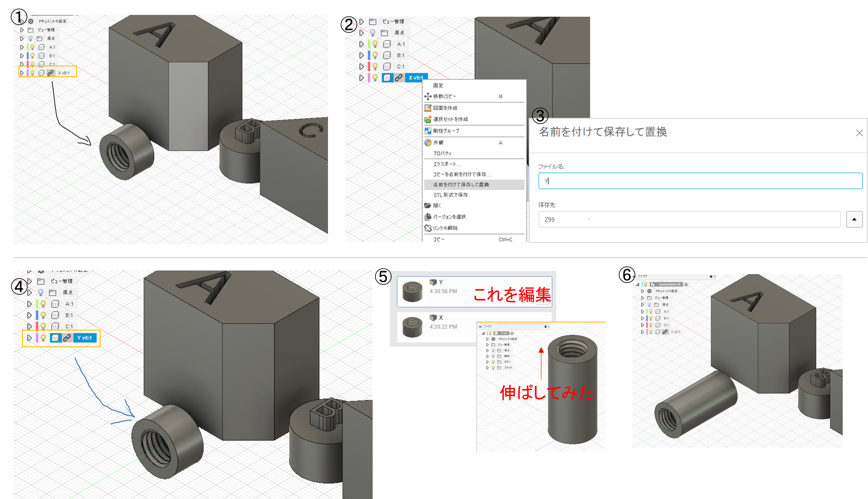Image resolution: width=868 pixels, height=499 pixels.
Task: Open the 保存先 location dropdown arrow
Action: [x=854, y=219]
